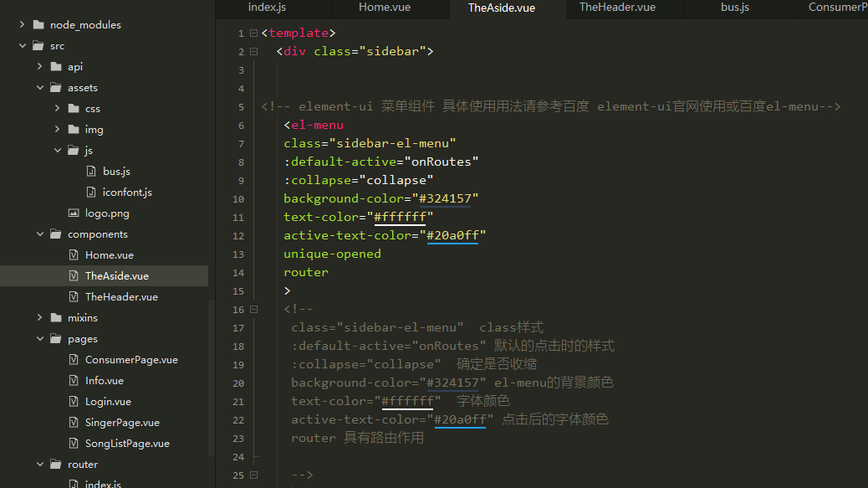Viewport: 868px width, 488px height.
Task: Click the unique-opened attribute on line 13
Action: click(332, 254)
